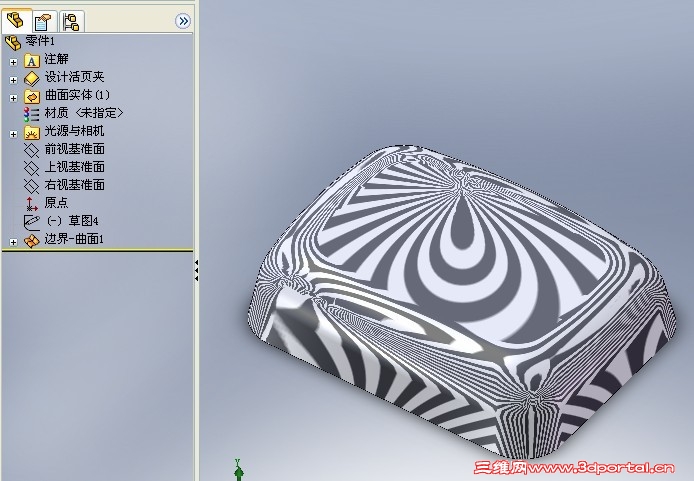The image size is (694, 481).
Task: Switch to the FeatureManager design tree tab
Action: (x=17, y=20)
